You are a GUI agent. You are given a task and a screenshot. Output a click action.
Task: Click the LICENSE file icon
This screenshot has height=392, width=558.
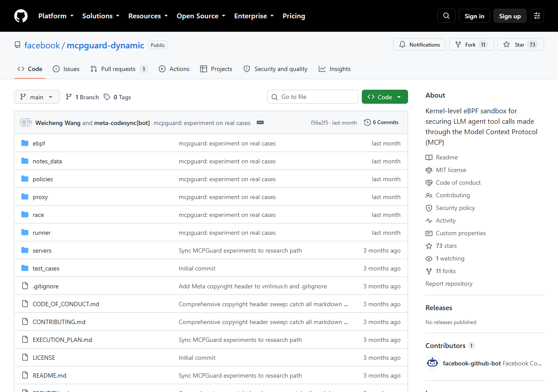tap(25, 358)
